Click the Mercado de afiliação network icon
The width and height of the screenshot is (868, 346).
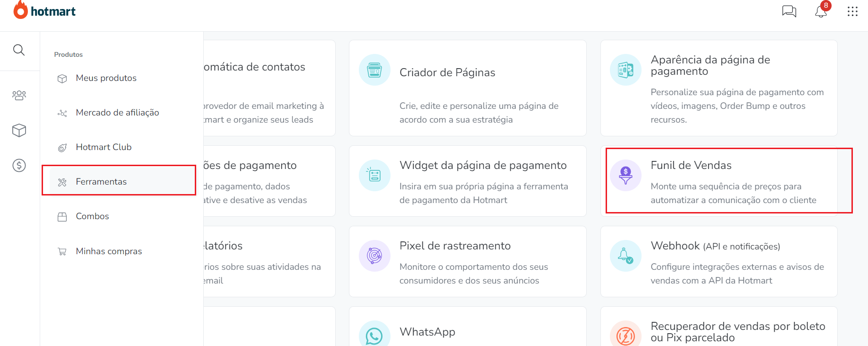[x=62, y=113]
